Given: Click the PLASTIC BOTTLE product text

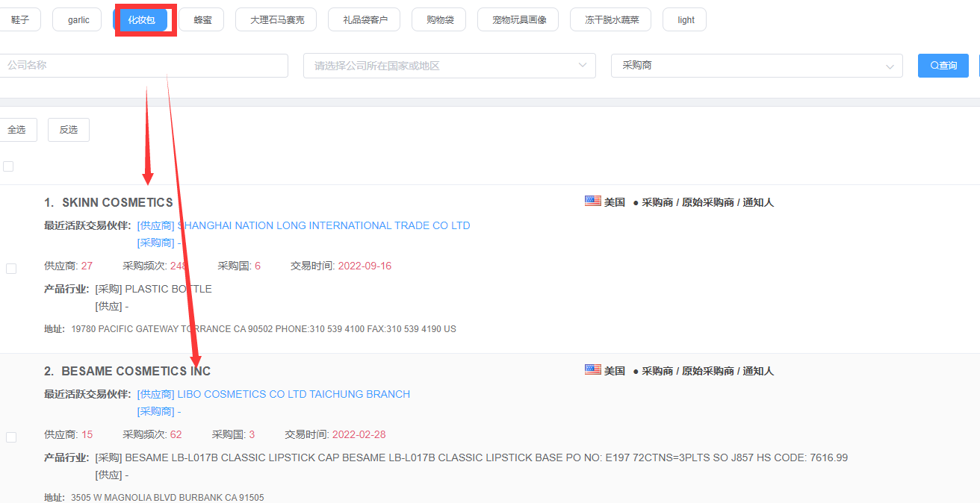Looking at the screenshot, I should point(168,289).
